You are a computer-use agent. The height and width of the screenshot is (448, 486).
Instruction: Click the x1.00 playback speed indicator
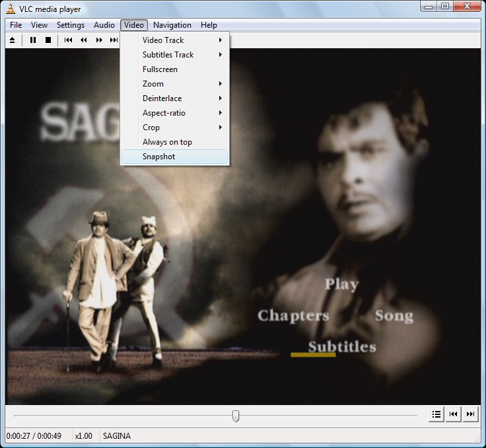click(84, 436)
